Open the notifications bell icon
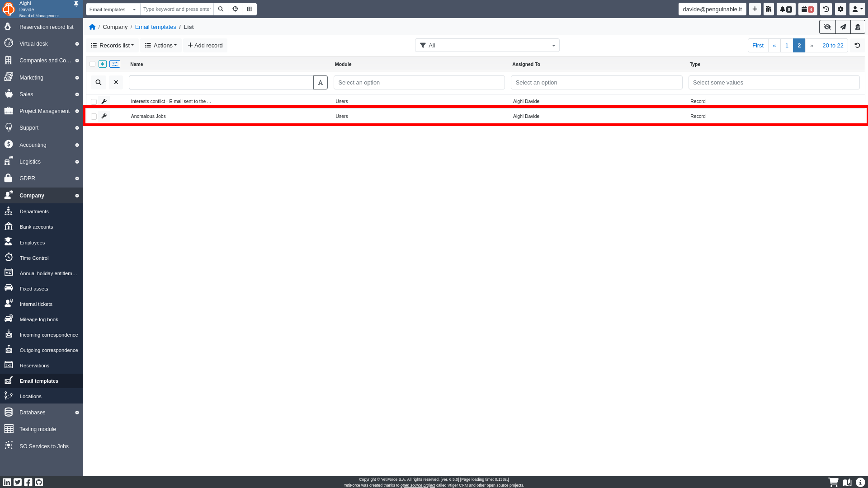Screen dimensions: 868x488 pyautogui.click(x=786, y=9)
